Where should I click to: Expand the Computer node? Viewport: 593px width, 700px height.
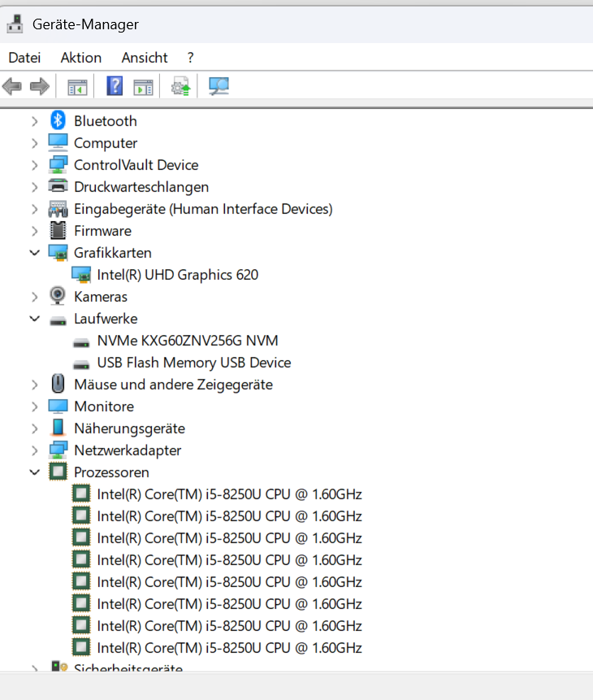point(35,143)
